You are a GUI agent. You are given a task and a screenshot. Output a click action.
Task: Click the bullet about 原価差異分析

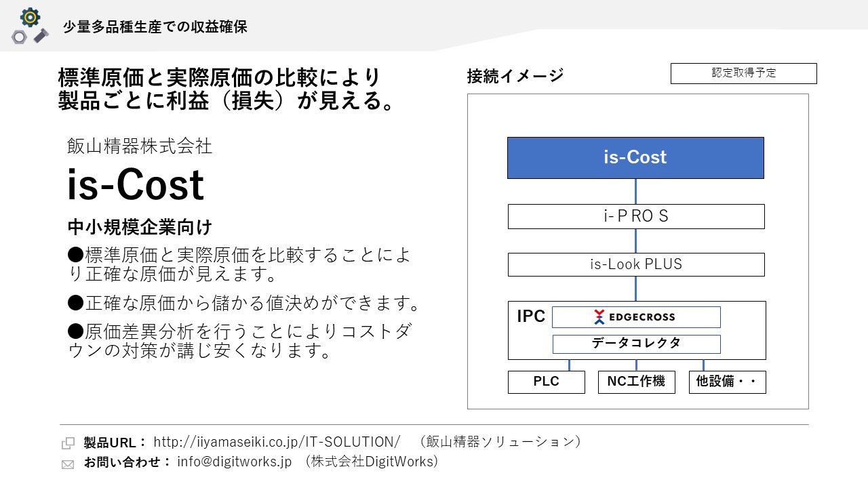[x=239, y=342]
